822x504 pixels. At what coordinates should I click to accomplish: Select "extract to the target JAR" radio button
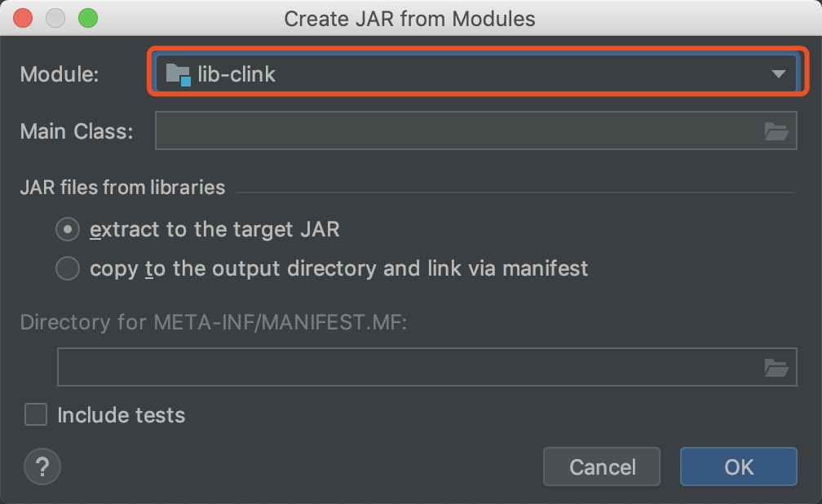68,230
